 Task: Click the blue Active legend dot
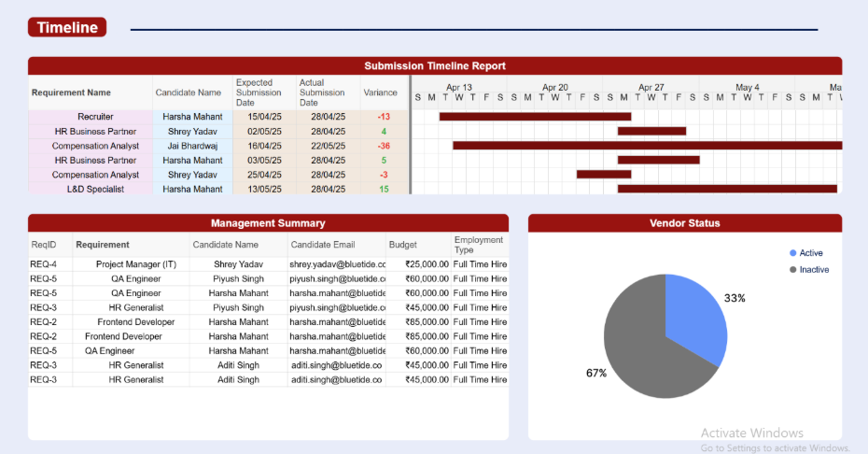(793, 253)
